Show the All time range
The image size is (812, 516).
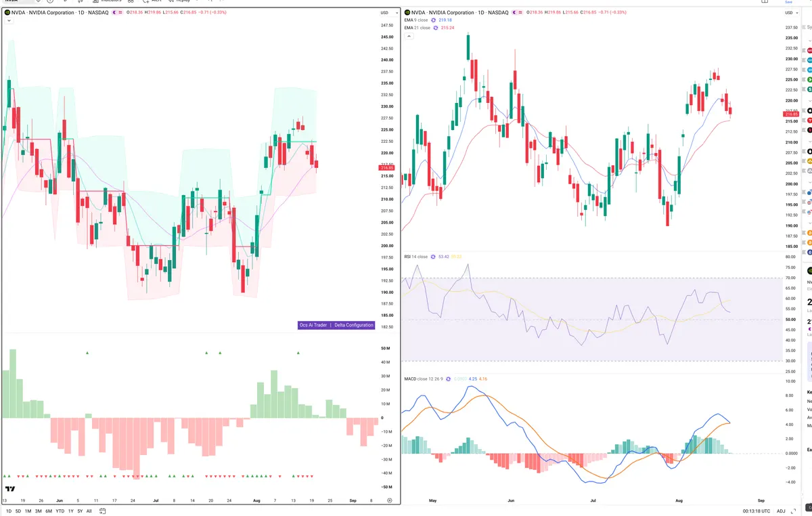(89, 511)
